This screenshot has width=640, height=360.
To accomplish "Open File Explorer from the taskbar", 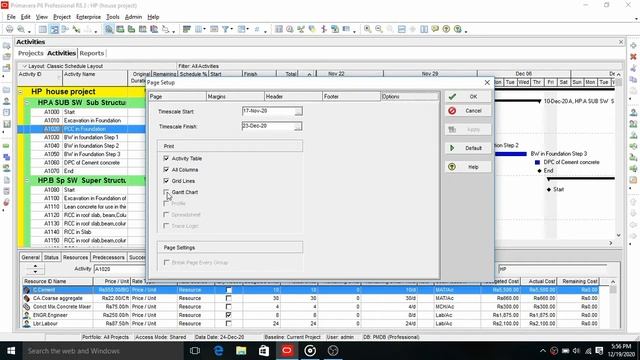I will tap(241, 351).
